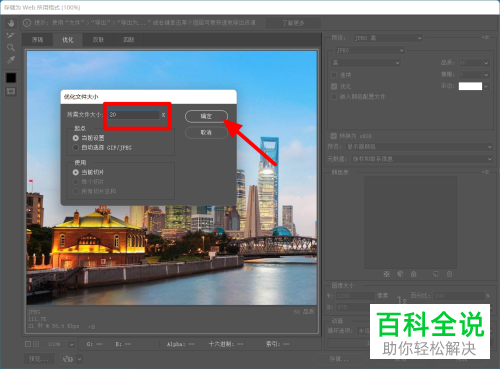Open the optimize panel flyout menu icon
Image resolution: width=500 pixels, height=369 pixels.
(x=485, y=38)
